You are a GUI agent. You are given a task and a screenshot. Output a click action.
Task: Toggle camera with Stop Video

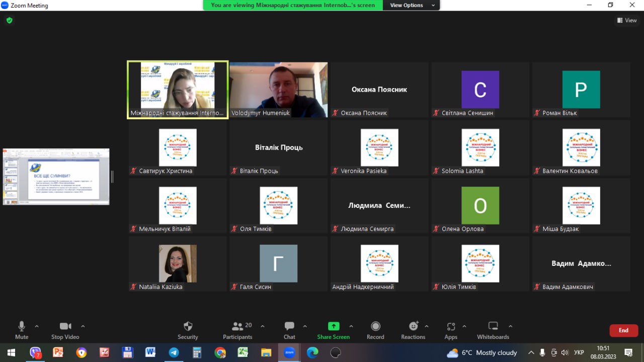[x=65, y=326]
